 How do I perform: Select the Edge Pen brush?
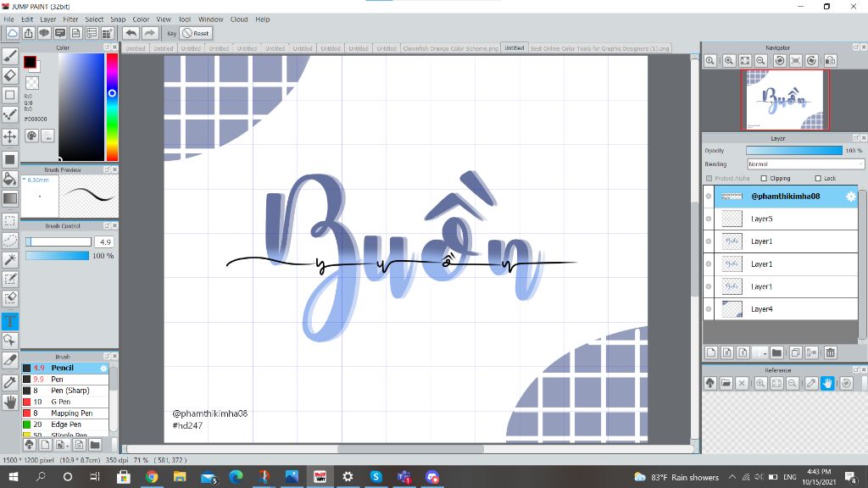(65, 424)
